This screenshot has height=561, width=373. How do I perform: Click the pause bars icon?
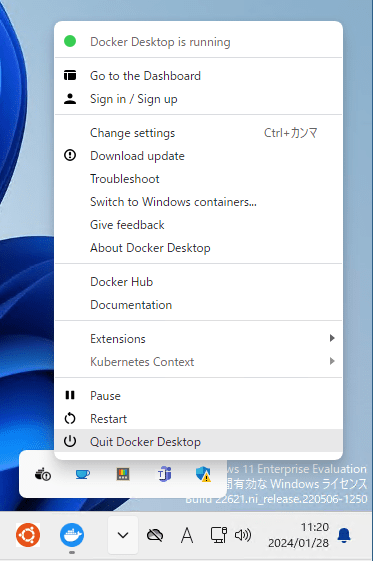point(70,395)
